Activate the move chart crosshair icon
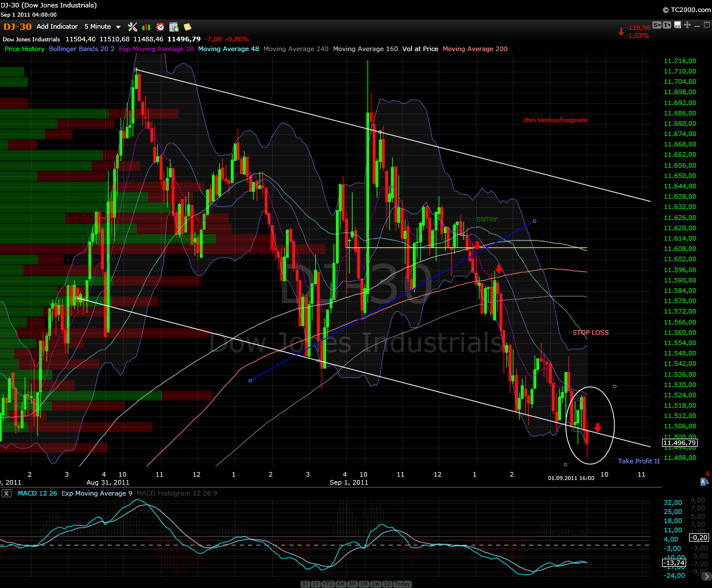712x588 pixels. (x=687, y=25)
